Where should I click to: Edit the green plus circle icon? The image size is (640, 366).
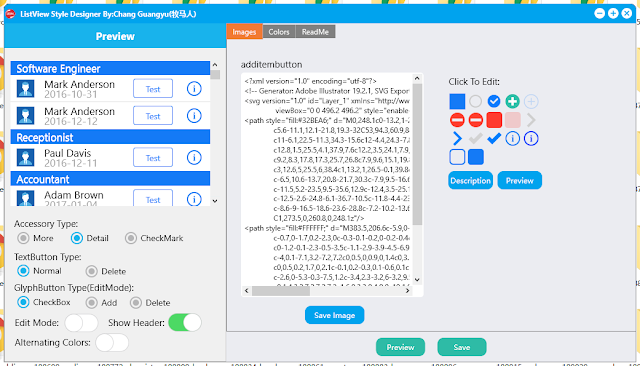[512, 101]
